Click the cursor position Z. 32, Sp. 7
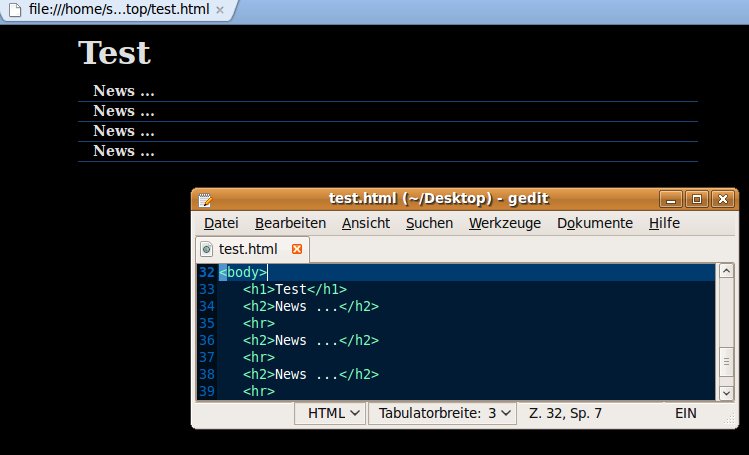Viewport: 749px width, 455px height. [565, 413]
